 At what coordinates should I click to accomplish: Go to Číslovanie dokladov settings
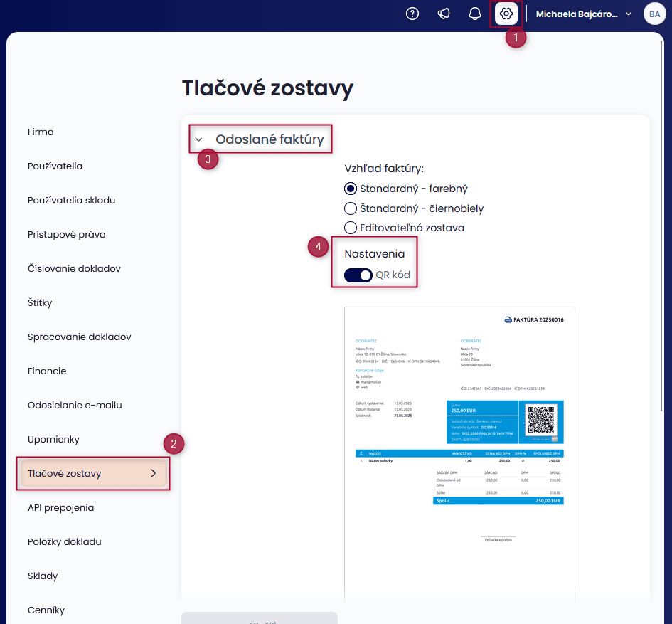click(74, 269)
